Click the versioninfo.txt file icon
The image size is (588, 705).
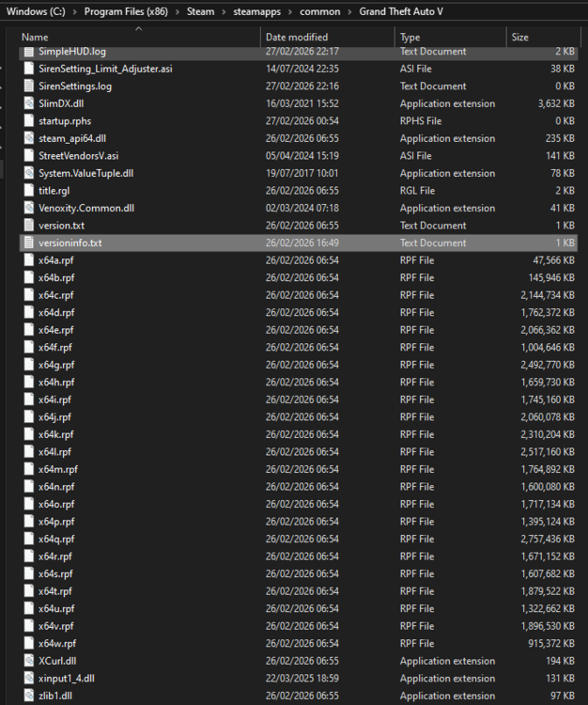coord(29,243)
